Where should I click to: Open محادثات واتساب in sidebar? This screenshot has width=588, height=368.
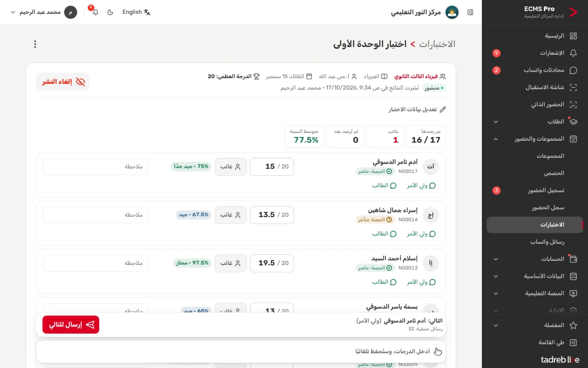[535, 70]
